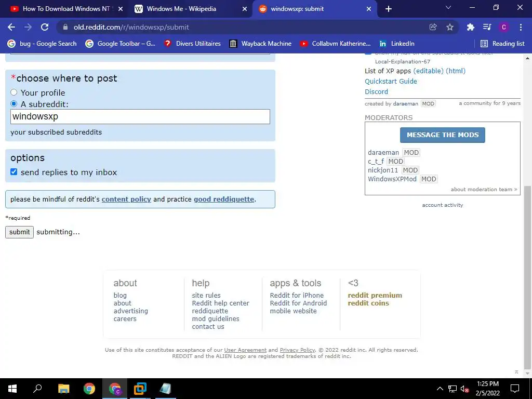Switch to How To Download Windows NT tab
The height and width of the screenshot is (399, 532).
click(66, 9)
